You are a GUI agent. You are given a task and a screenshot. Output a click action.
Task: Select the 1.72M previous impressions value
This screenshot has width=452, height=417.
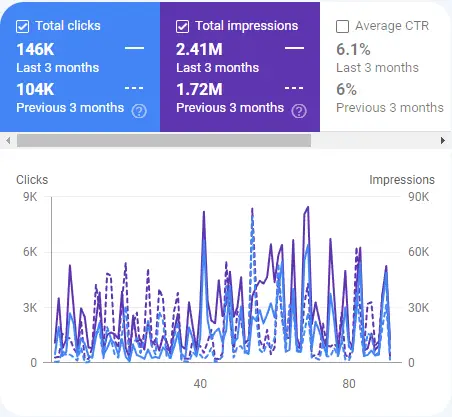199,89
